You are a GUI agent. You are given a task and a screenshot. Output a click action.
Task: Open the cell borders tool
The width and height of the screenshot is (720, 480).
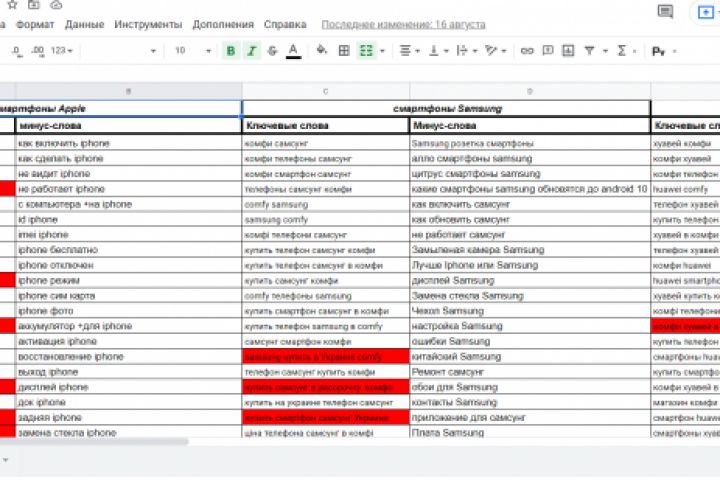tap(344, 51)
